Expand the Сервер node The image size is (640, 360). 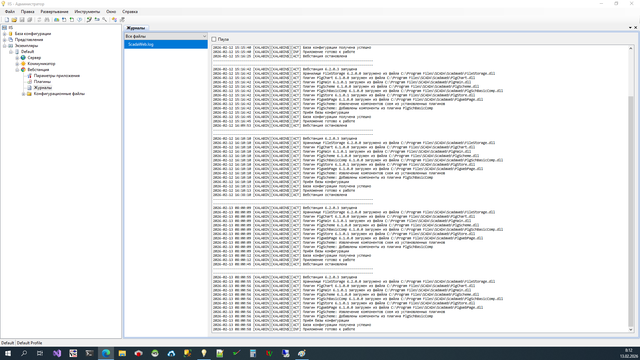(17, 58)
